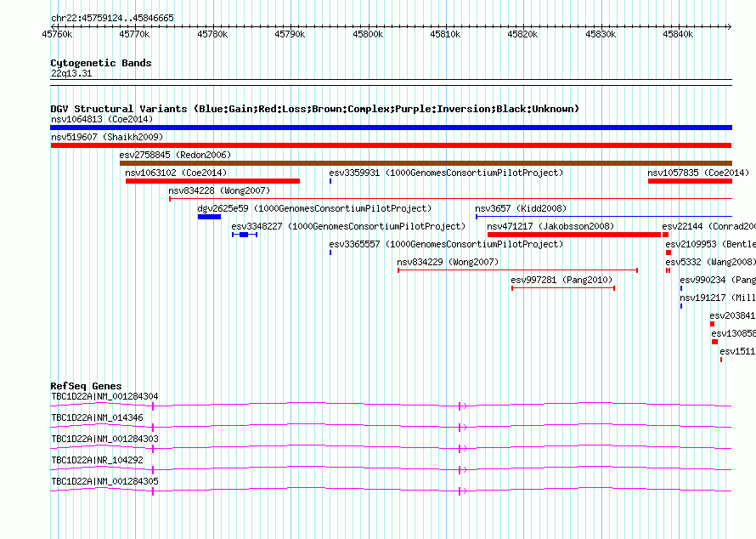Click the red esv130858 variant block

714,342
